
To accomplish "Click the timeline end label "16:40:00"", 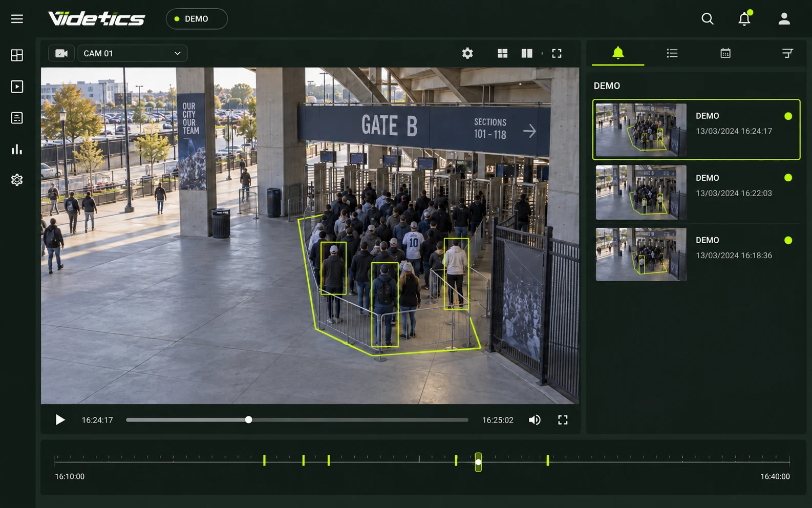I will [775, 476].
